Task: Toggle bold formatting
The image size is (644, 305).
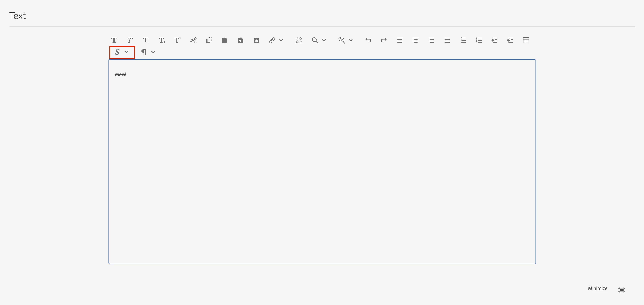Action: click(x=114, y=40)
